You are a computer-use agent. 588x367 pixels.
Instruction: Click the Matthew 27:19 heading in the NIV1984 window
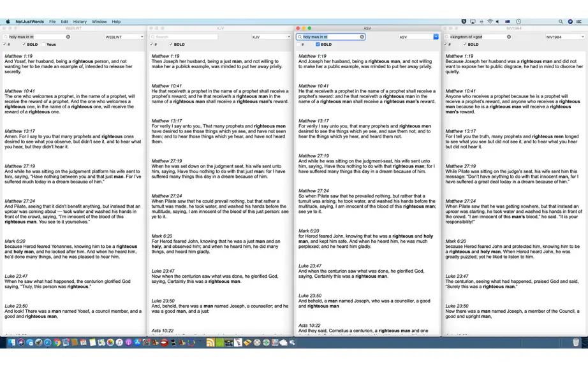coord(460,166)
